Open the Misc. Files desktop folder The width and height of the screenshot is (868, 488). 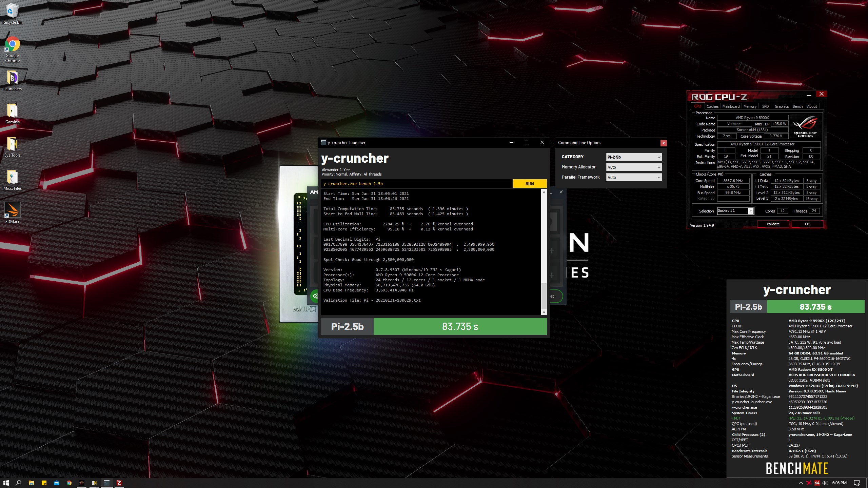click(x=12, y=180)
